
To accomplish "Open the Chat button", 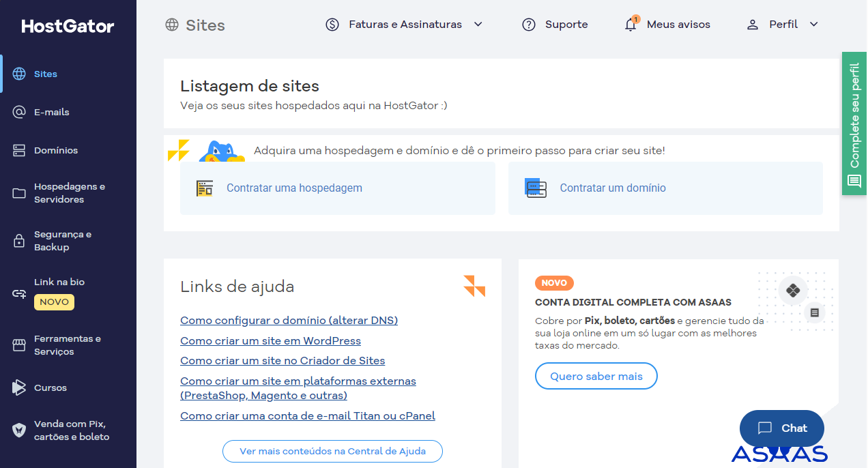I will 782,428.
